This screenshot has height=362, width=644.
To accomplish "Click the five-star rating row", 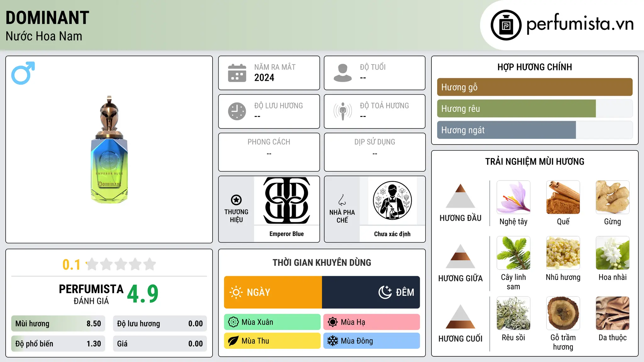I will [121, 264].
